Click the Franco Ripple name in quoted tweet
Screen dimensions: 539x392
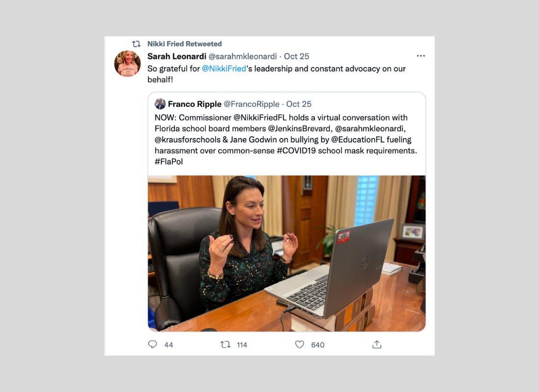point(195,104)
